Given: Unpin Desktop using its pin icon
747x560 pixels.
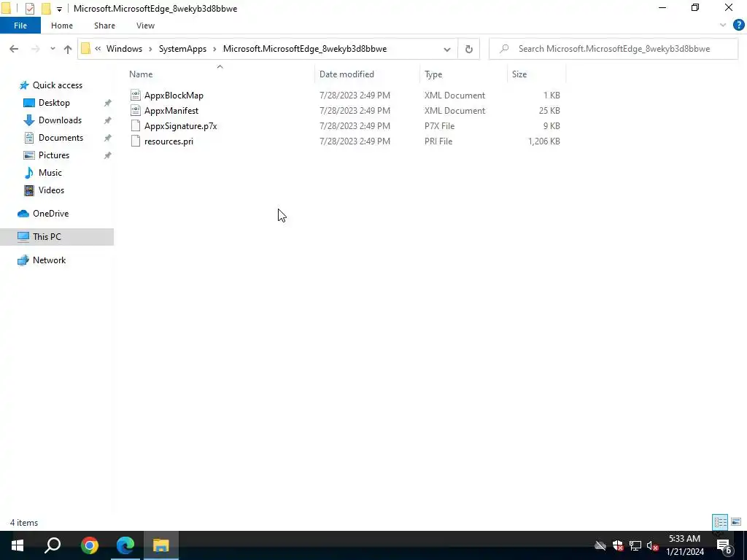Looking at the screenshot, I should tap(108, 103).
